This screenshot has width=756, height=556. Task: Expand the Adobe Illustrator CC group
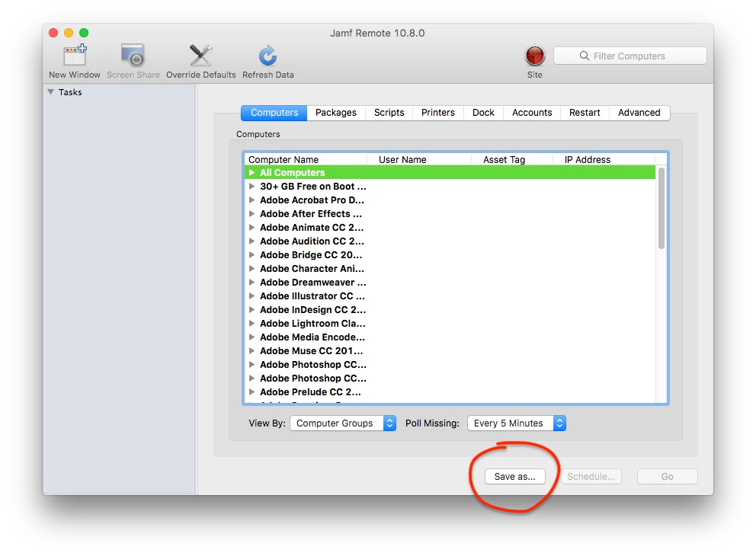[x=251, y=296]
